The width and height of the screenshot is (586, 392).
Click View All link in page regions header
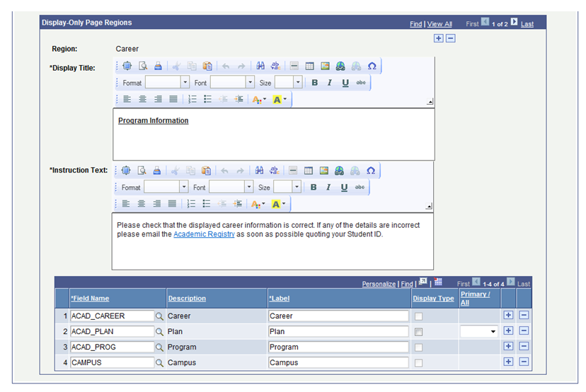tap(439, 24)
